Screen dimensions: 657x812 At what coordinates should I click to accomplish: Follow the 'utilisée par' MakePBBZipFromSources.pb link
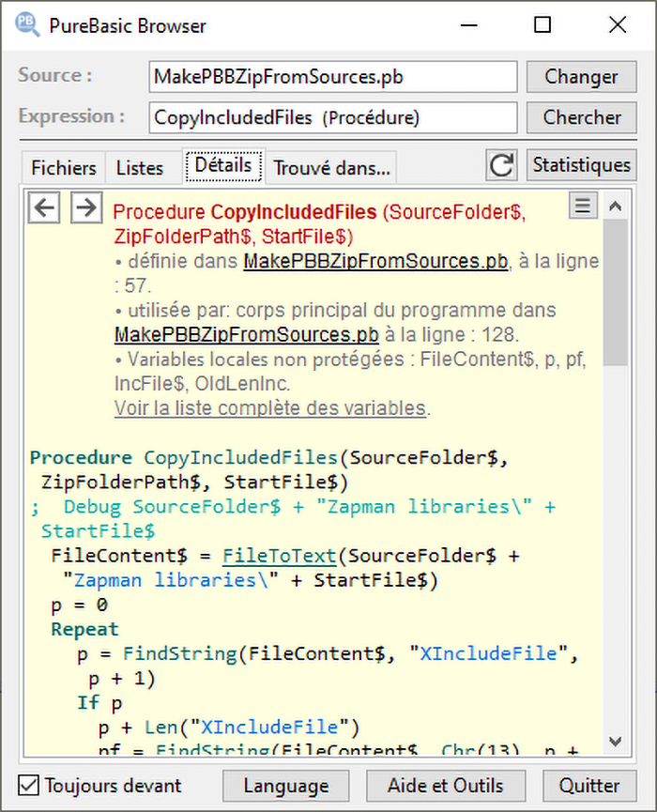247,334
